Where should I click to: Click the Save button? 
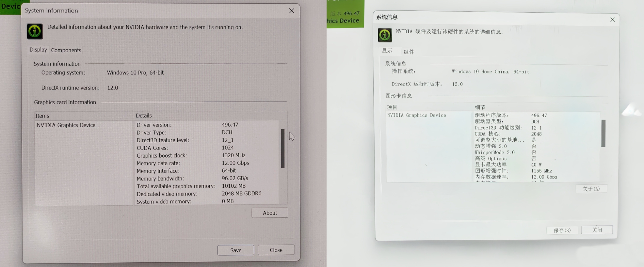point(236,250)
